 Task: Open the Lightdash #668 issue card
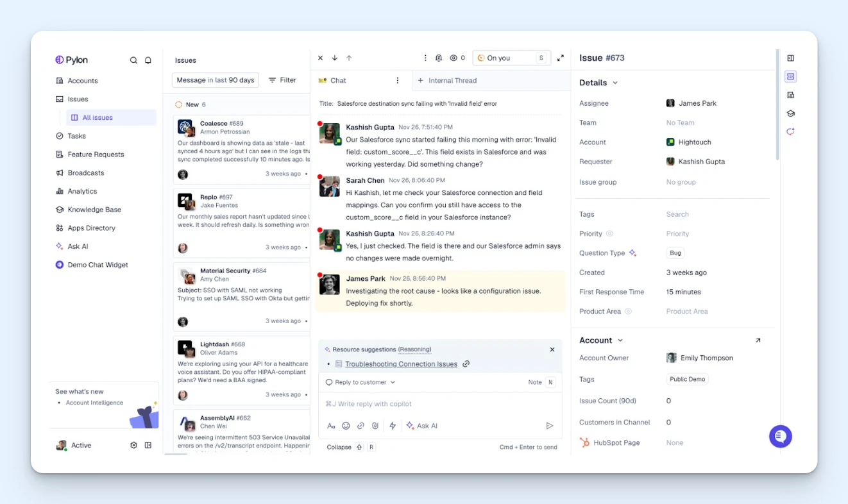[241, 370]
